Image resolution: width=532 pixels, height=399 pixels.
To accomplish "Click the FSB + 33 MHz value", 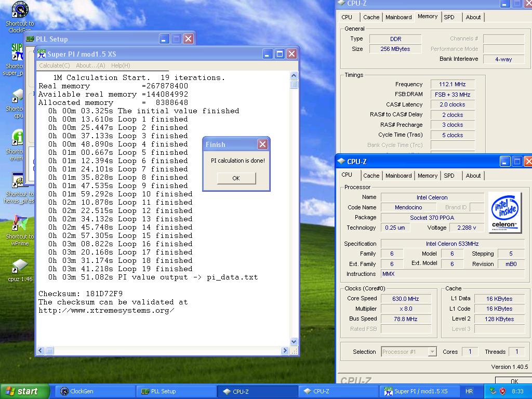I will pyautogui.click(x=453, y=95).
